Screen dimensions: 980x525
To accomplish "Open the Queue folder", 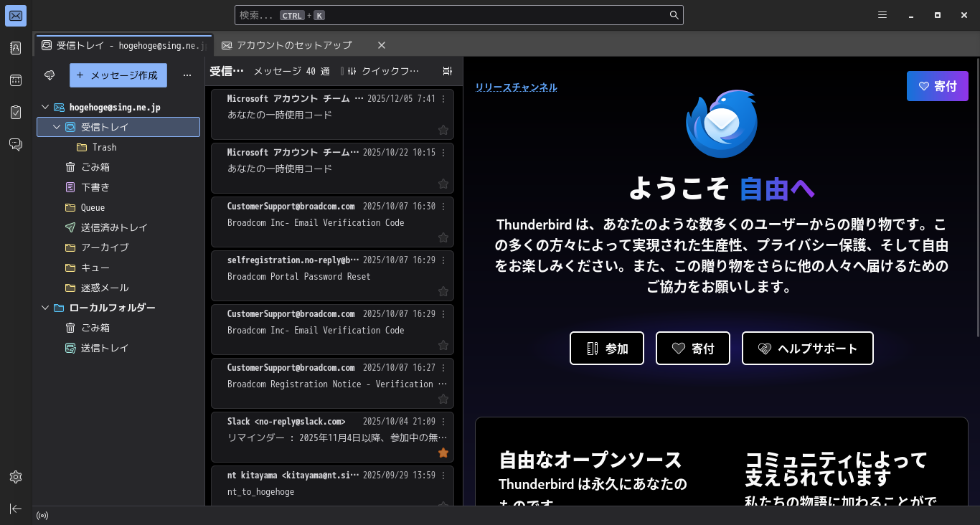I will coord(118,207).
